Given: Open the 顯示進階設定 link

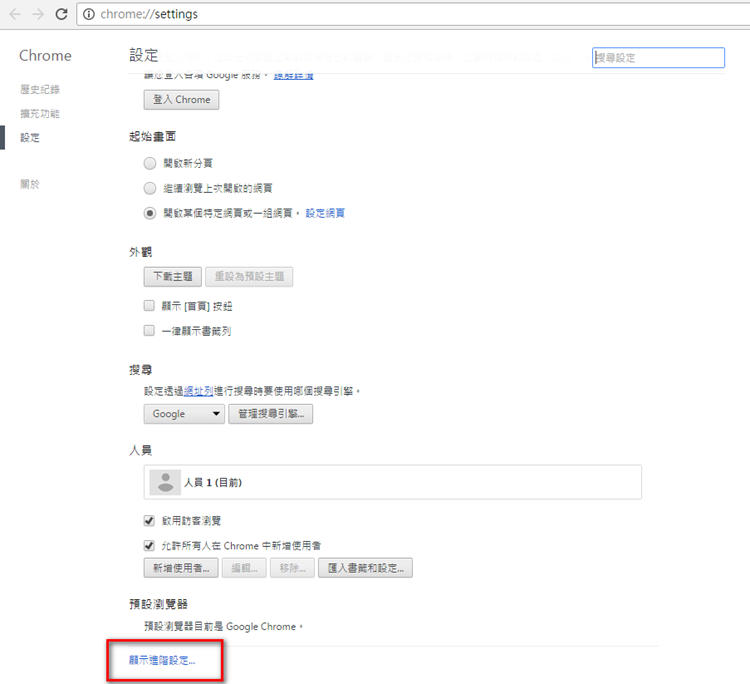Looking at the screenshot, I should [162, 661].
